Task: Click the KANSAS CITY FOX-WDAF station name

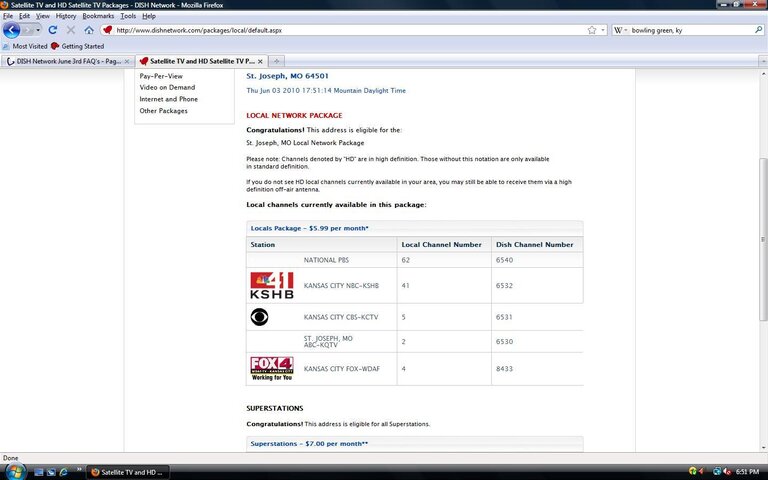Action: [x=342, y=369]
